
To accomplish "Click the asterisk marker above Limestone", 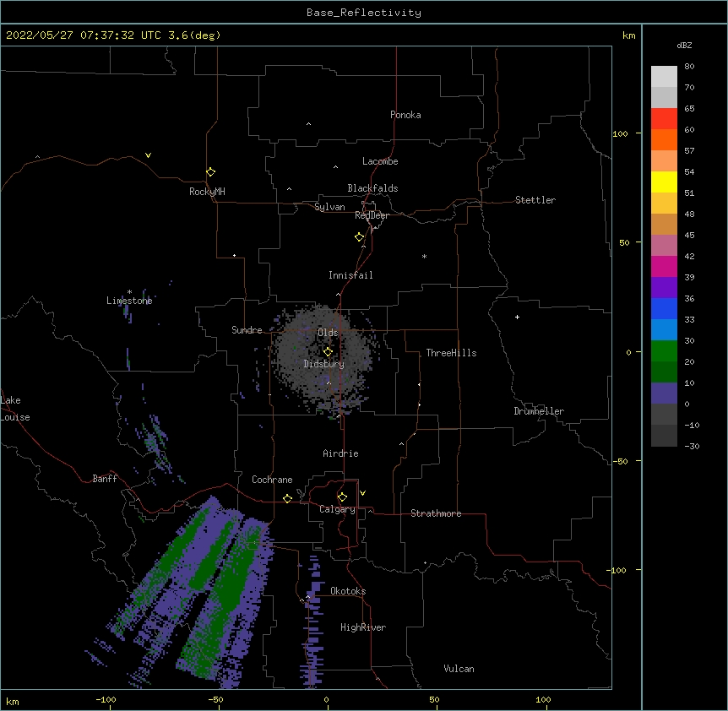I will 129,292.
